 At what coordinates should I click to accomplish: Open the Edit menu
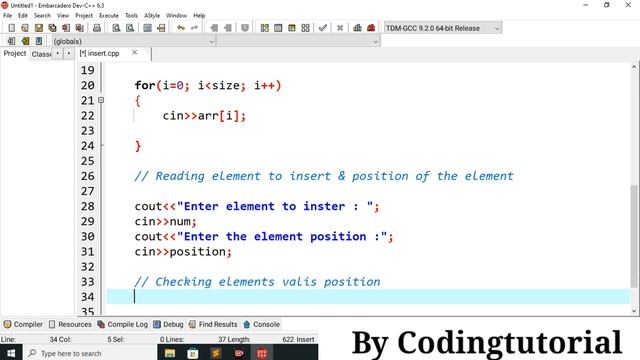click(23, 16)
